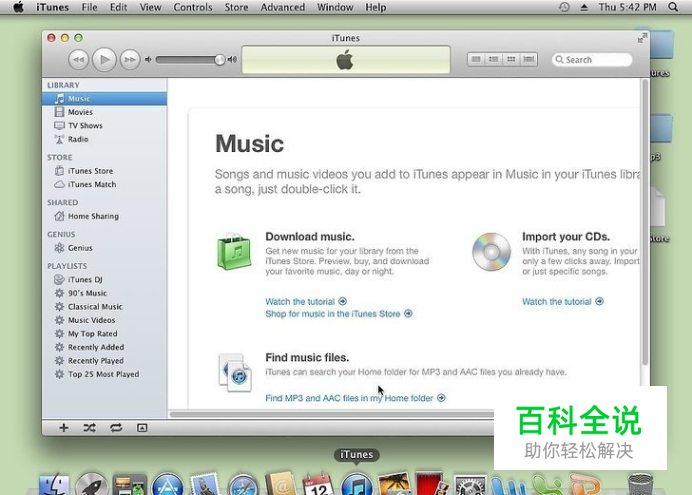Viewport: 692px width, 495px height.
Task: Click the eject icon in menu bar
Action: 584,7
